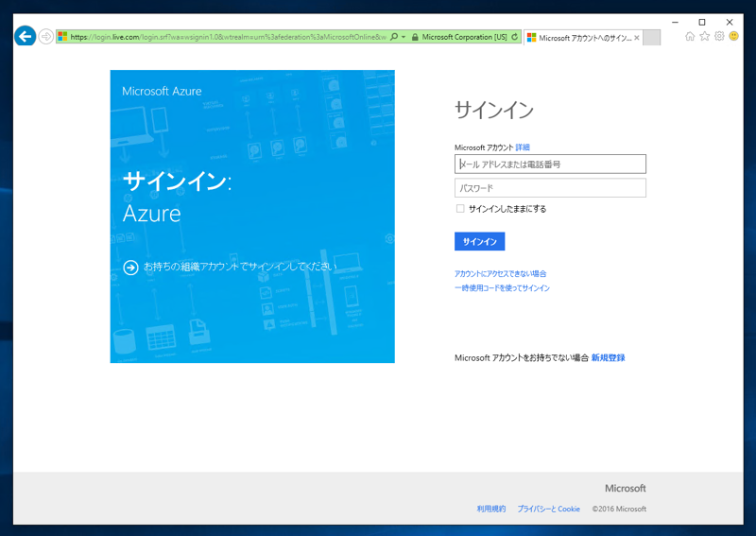Select the Microsoft アカウントへのサイン tab

point(584,38)
